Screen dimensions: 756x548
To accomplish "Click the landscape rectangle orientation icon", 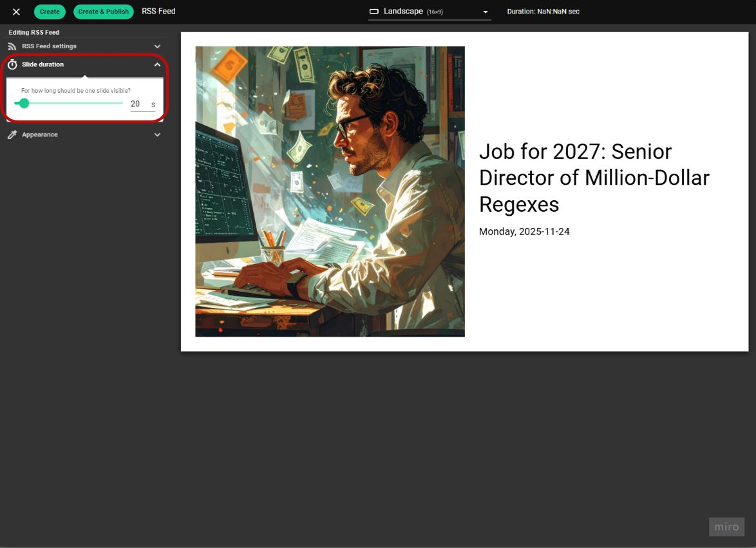I will pyautogui.click(x=373, y=12).
